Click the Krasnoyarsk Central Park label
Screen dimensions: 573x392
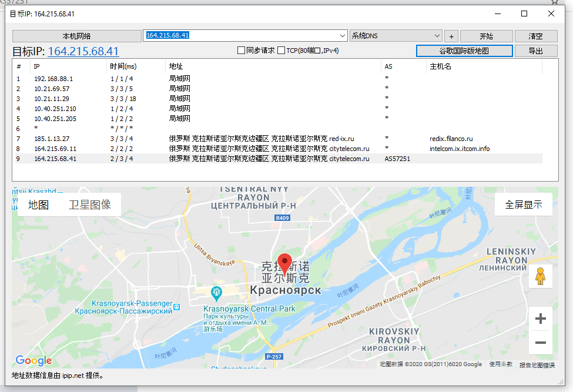[249, 309]
